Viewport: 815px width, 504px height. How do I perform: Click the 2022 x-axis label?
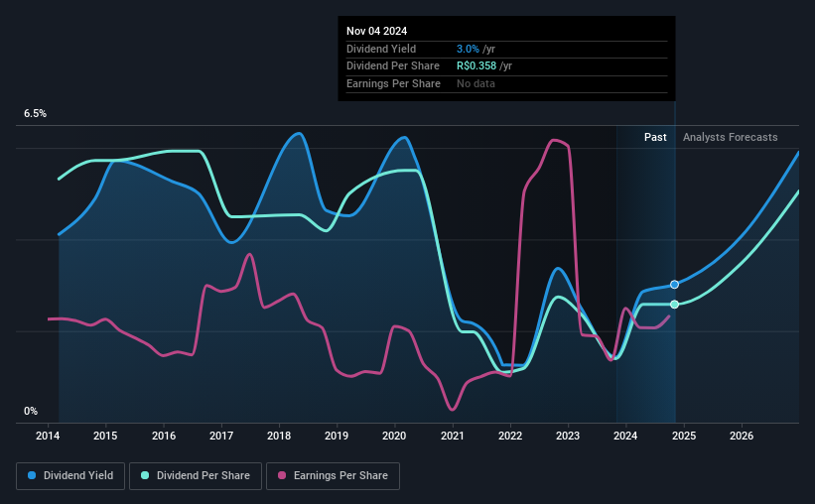click(x=510, y=436)
